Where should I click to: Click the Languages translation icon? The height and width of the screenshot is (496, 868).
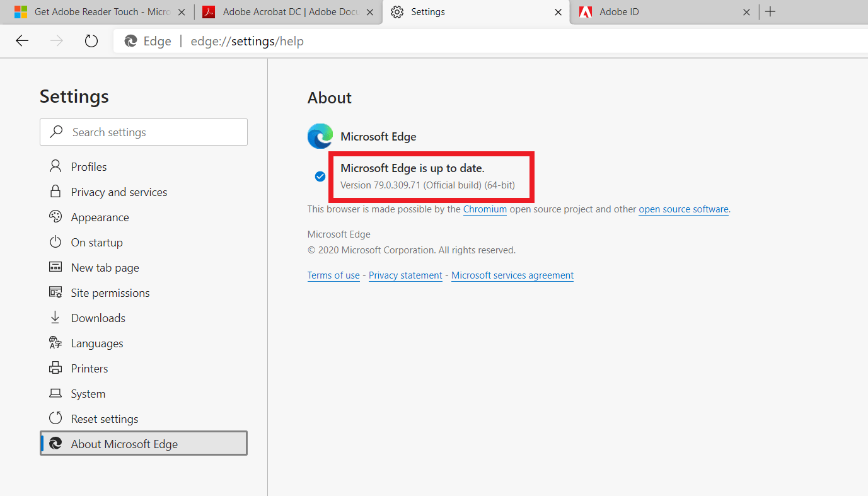[56, 343]
